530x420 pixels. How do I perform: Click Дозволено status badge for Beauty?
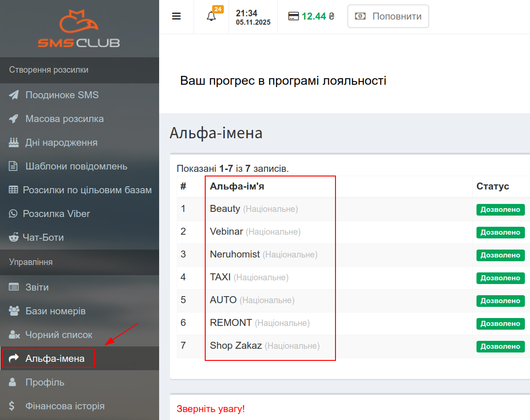(500, 210)
